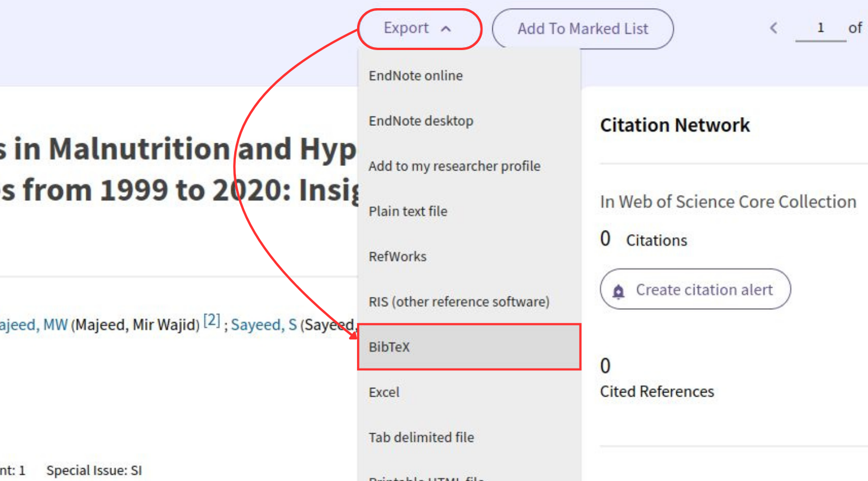View the 0 Cited References list
The image size is (868, 481).
click(606, 366)
